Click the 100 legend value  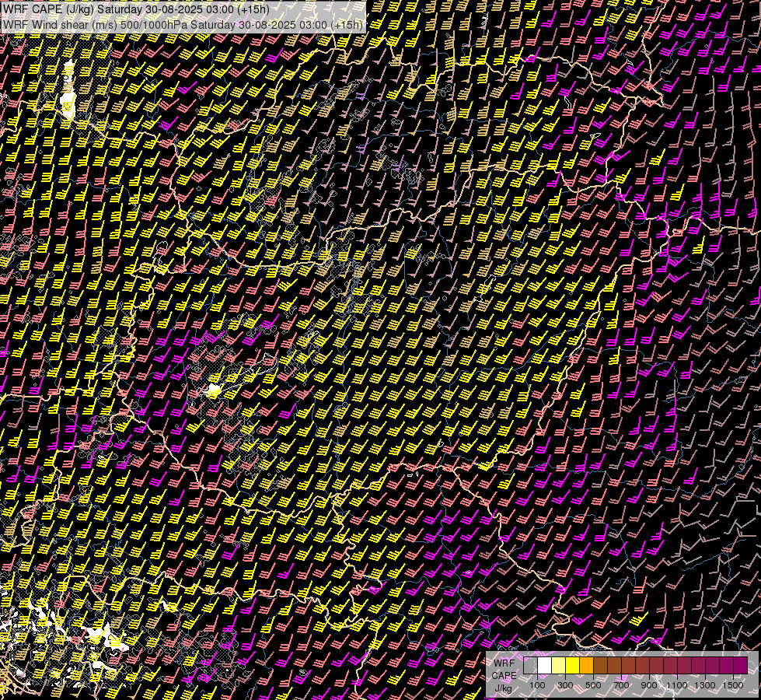click(537, 685)
